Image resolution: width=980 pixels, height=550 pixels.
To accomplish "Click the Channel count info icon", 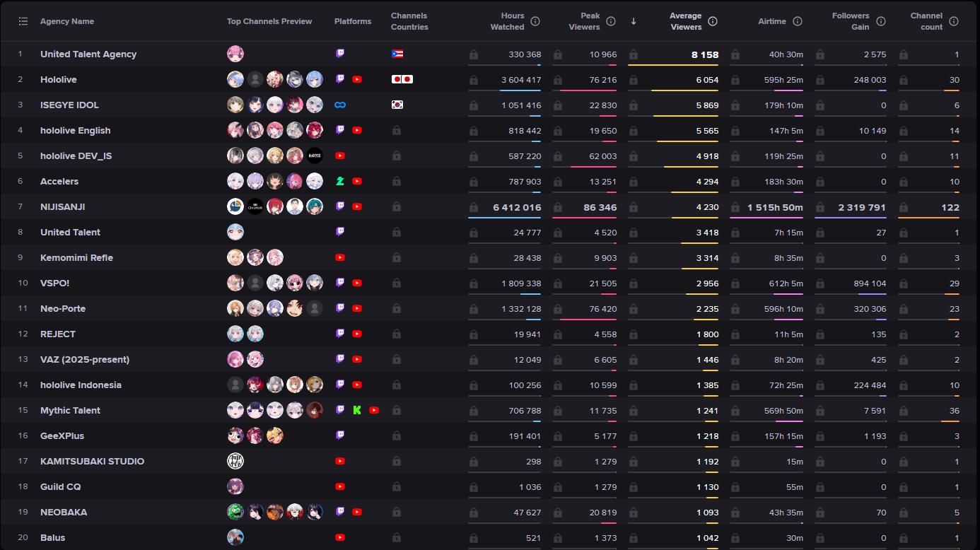I will [x=954, y=21].
